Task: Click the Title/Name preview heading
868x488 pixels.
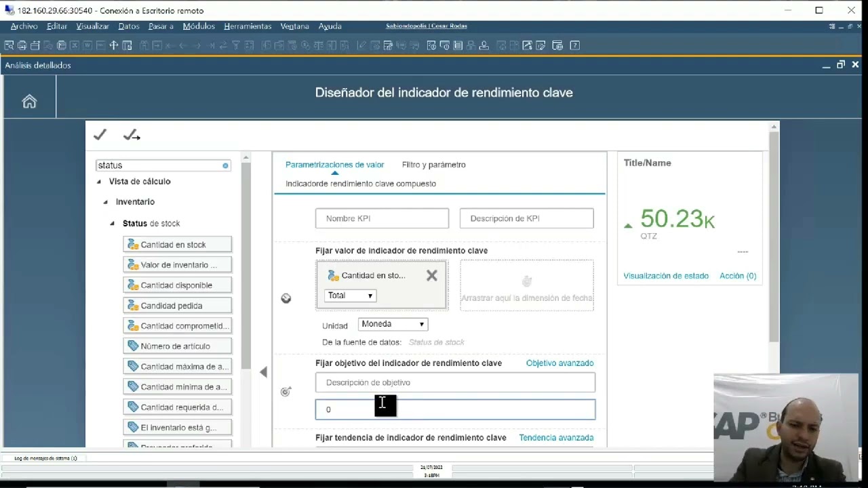Action: coord(647,163)
